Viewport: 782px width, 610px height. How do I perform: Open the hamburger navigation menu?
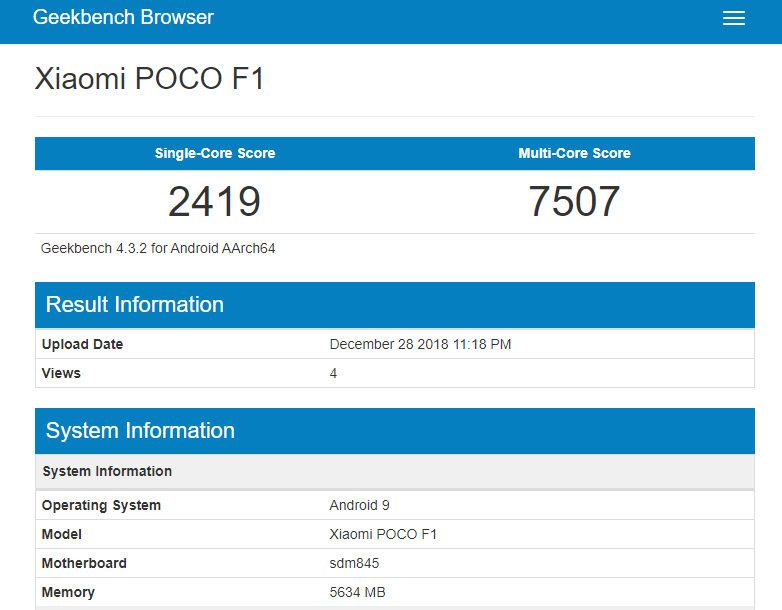point(734,18)
